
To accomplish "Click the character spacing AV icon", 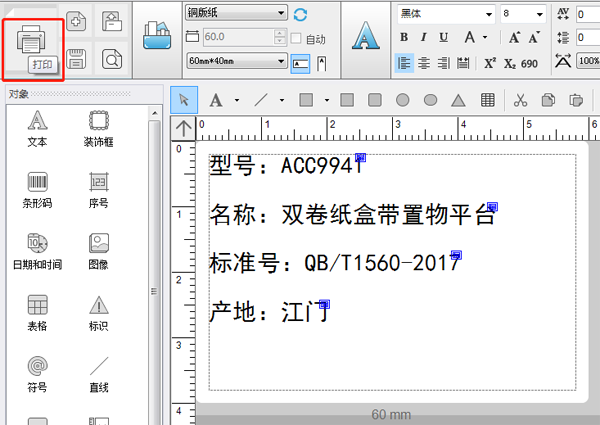I will (x=563, y=14).
